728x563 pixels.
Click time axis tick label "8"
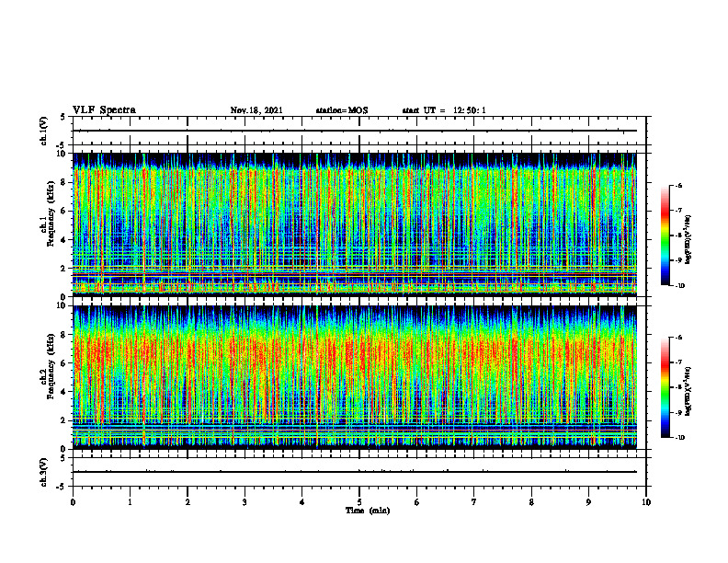[x=531, y=502]
